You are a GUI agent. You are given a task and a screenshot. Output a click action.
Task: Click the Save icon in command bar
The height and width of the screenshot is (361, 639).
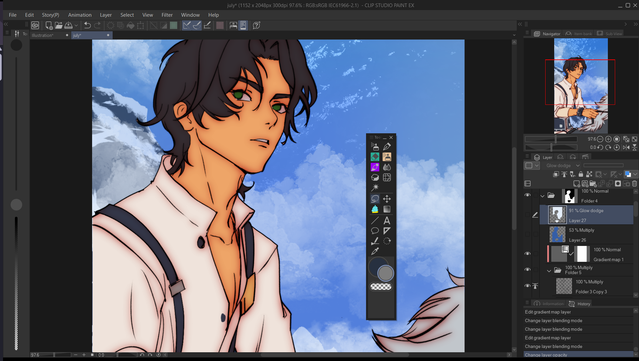(x=68, y=25)
